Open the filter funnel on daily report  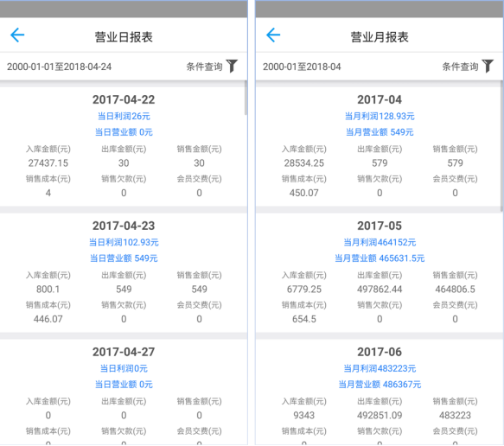click(x=232, y=67)
